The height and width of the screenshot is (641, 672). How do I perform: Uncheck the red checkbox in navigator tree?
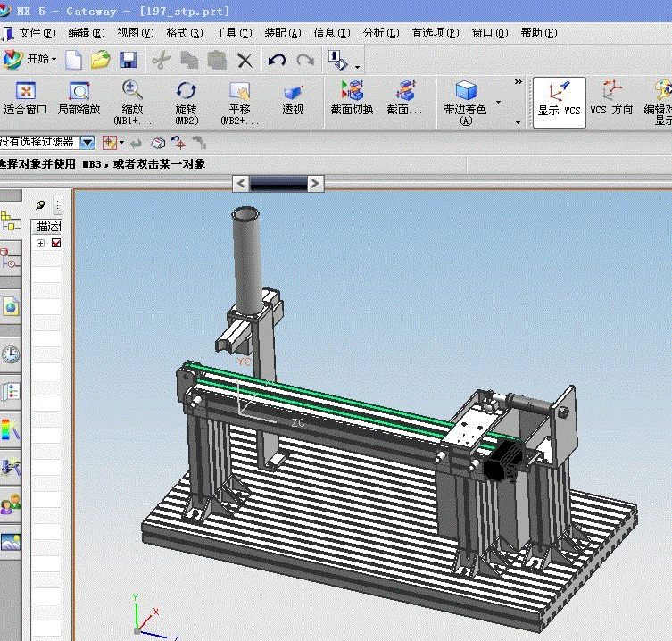point(56,244)
